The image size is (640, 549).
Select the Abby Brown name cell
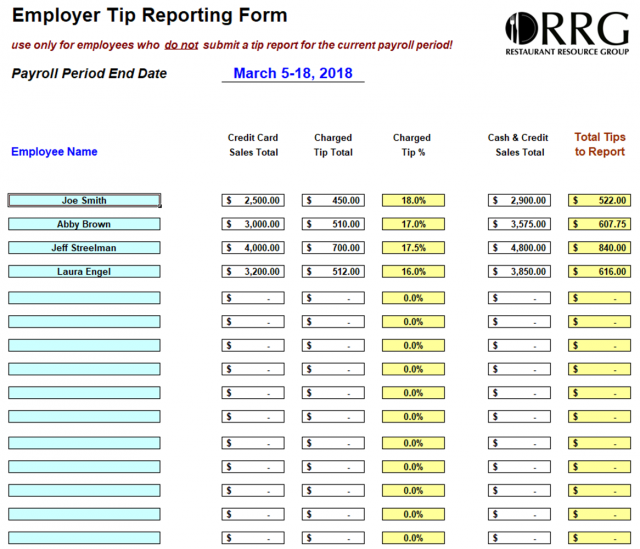[x=84, y=224]
